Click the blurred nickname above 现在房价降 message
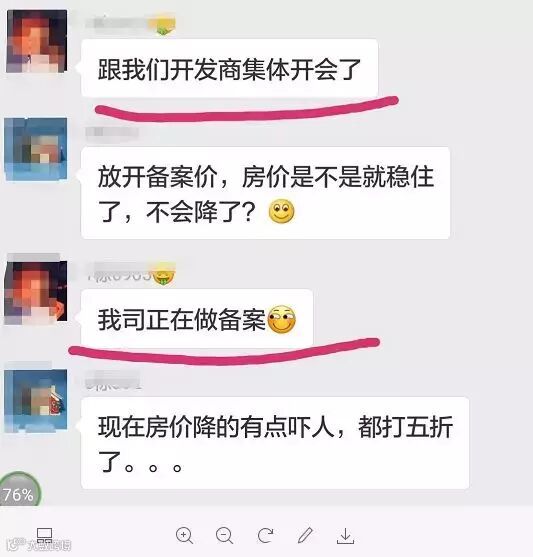 click(113, 381)
